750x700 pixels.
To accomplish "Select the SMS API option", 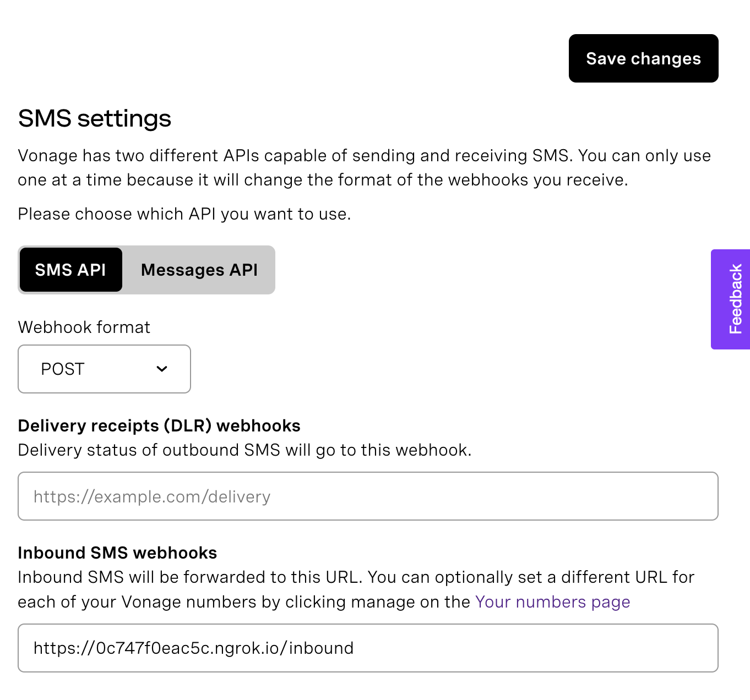I will [70, 270].
